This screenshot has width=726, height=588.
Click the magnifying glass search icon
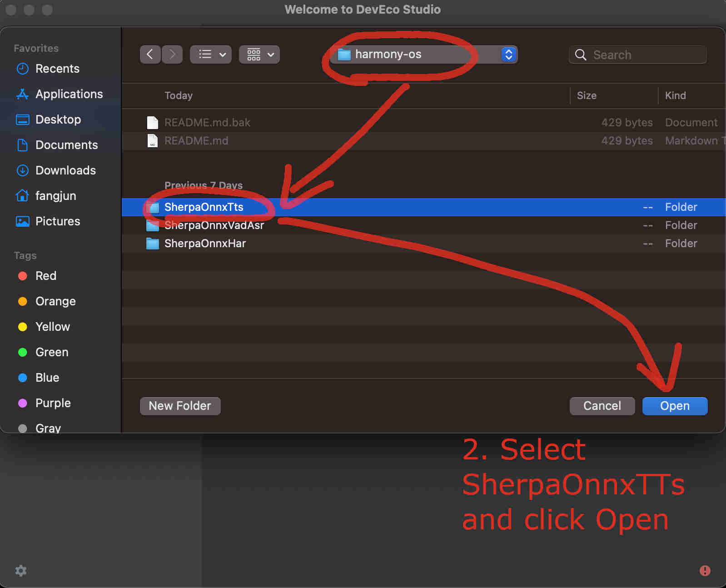581,55
